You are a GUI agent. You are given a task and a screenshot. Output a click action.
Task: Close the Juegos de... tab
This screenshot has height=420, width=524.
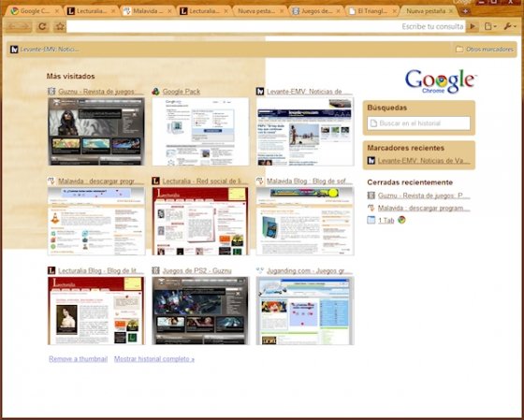tap(338, 11)
